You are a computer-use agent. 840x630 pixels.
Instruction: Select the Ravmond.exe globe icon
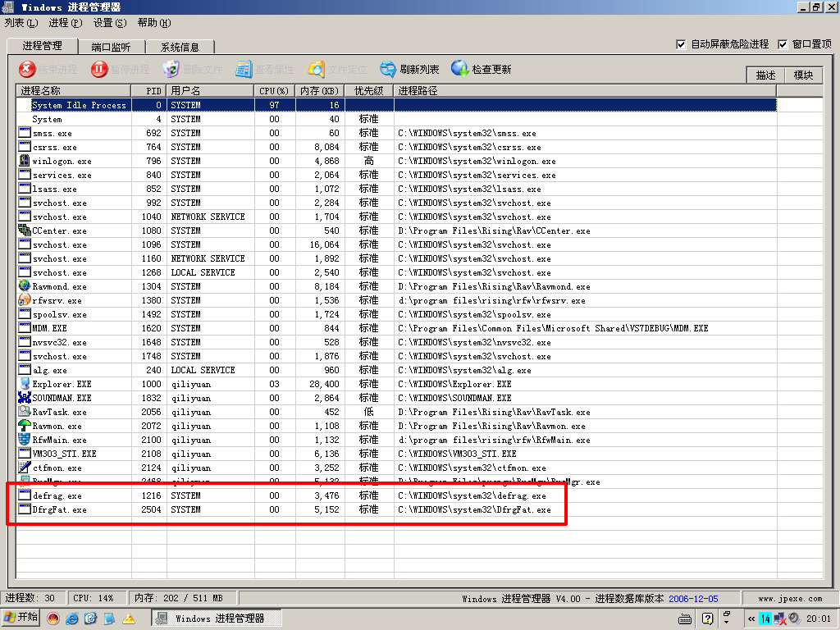25,285
